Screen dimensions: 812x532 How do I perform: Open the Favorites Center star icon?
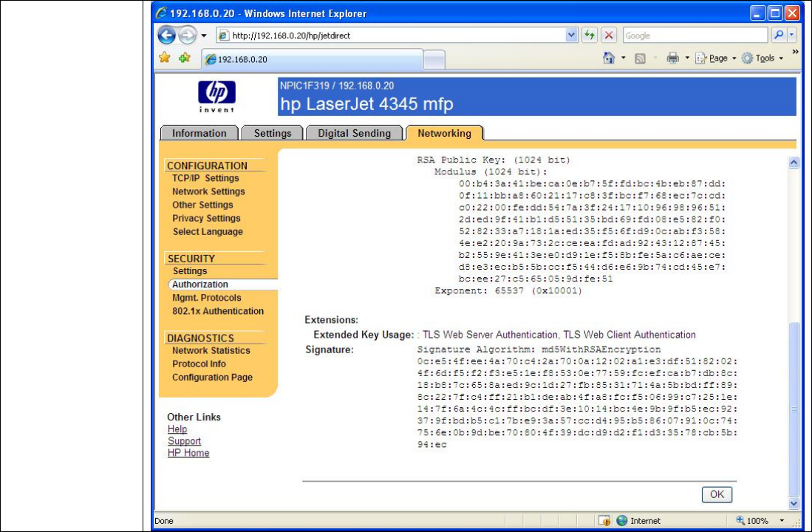point(165,58)
